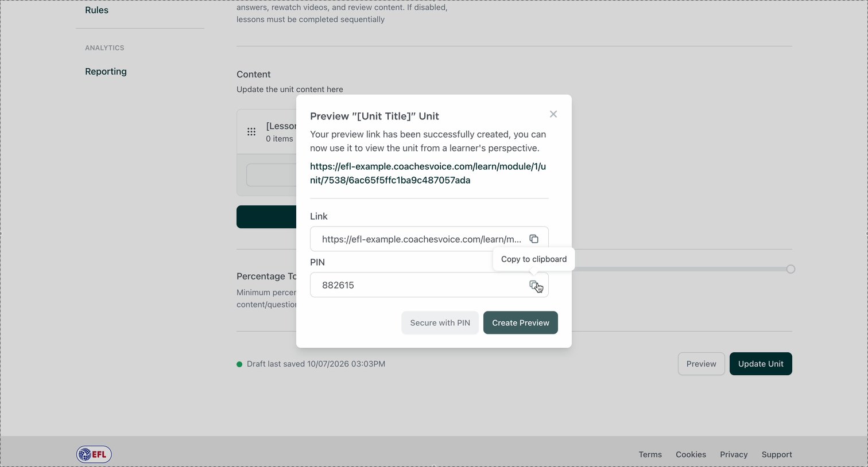This screenshot has width=868, height=467.
Task: Click the lesson drag handle grid icon
Action: point(251,132)
